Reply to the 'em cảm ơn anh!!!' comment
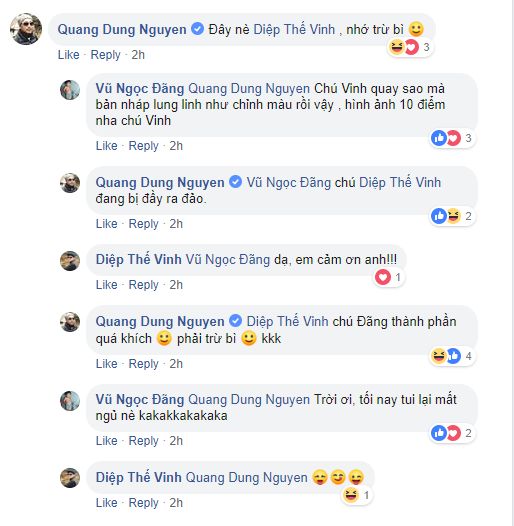514x526 pixels. point(143,285)
